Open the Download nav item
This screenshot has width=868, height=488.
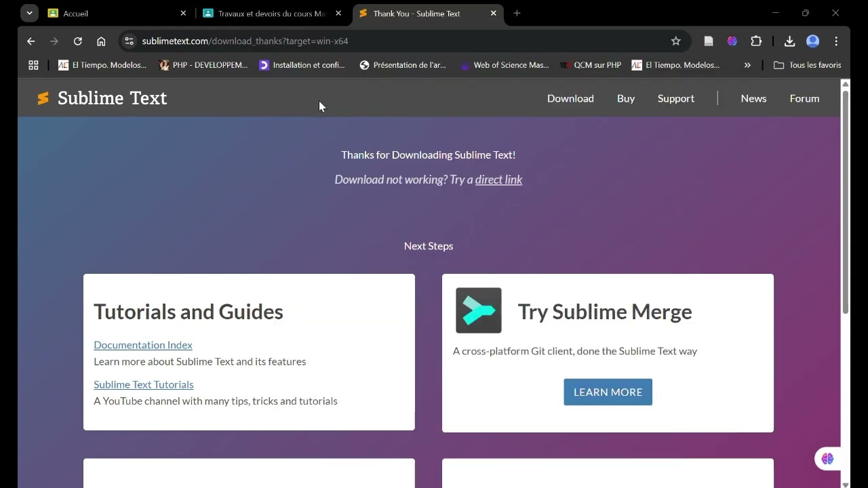(570, 98)
